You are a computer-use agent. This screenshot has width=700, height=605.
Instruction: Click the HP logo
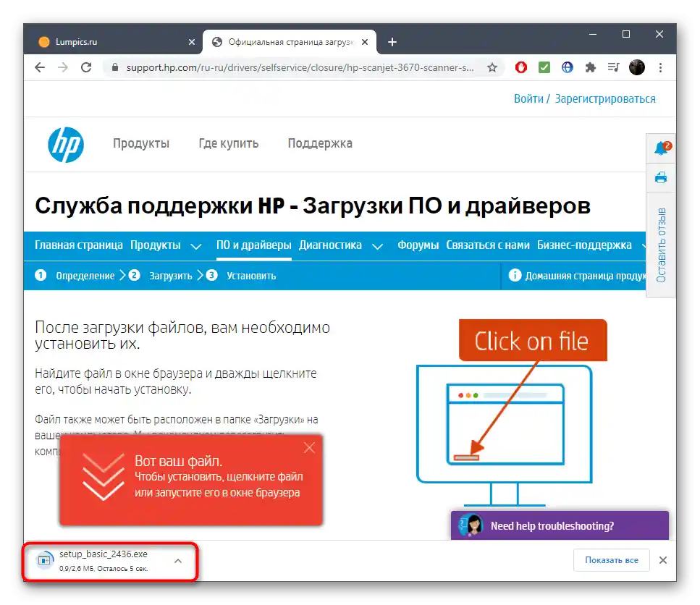coord(66,145)
